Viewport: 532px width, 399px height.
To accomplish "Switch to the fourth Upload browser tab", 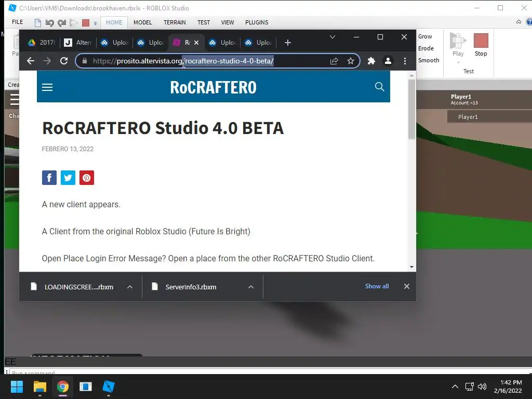I will (x=259, y=43).
